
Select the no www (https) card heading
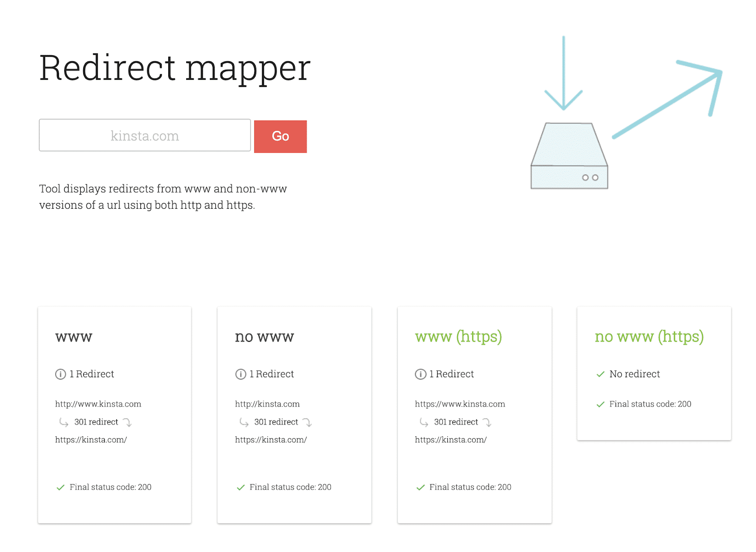(649, 336)
